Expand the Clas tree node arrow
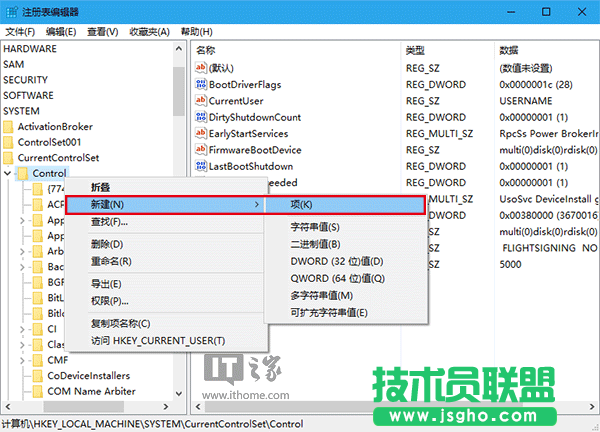Screen dimensions: 600x432 (22, 345)
